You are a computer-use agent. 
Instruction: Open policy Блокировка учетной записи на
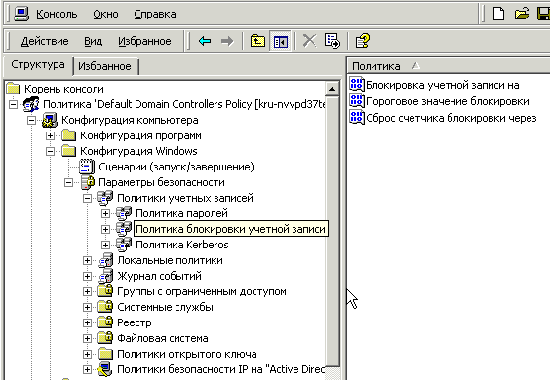(443, 85)
